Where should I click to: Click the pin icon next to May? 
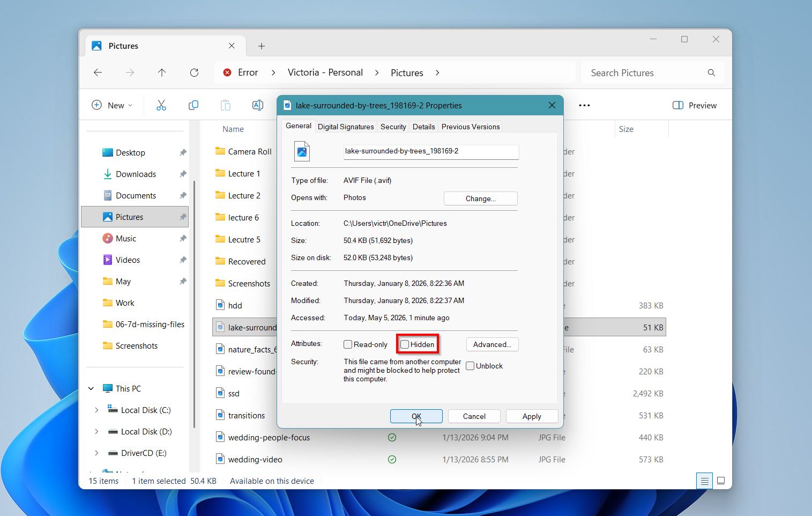point(183,281)
